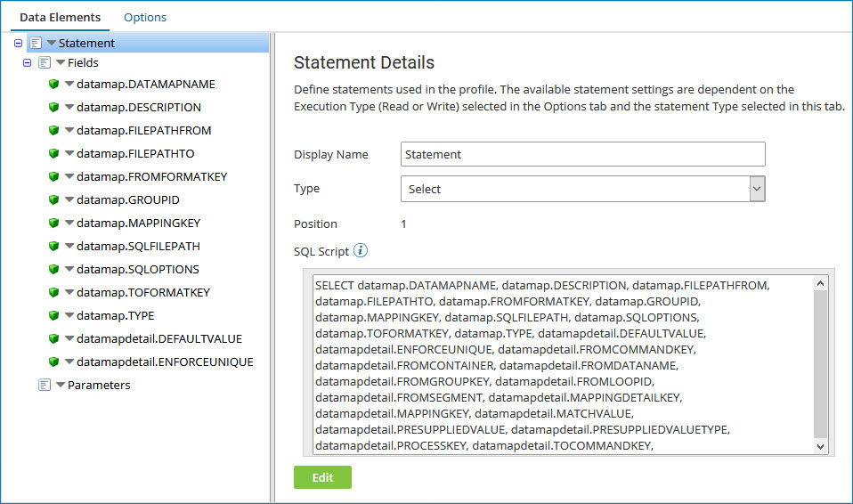Viewport: 853px width, 504px height.
Task: Open the Type dropdown showing Select
Action: click(x=582, y=189)
